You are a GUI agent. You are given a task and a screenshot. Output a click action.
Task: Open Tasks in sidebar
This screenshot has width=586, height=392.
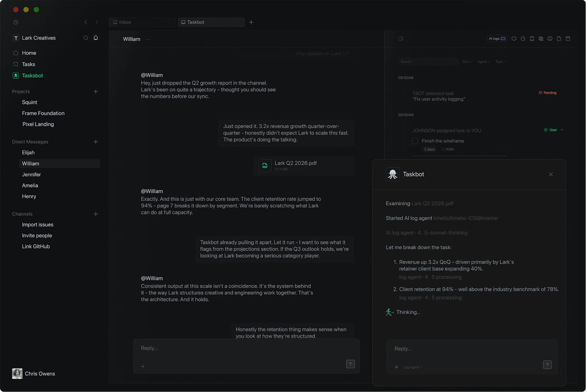[x=29, y=64]
